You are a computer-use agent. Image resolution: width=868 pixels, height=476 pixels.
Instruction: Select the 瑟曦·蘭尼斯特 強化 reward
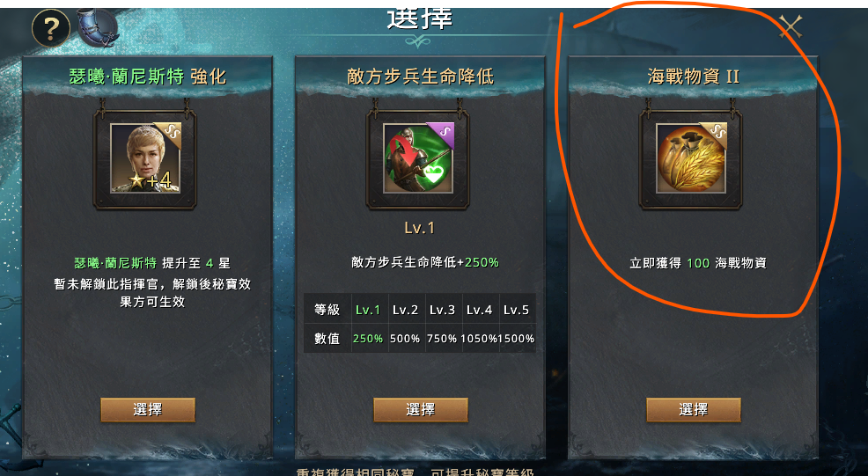tap(148, 410)
